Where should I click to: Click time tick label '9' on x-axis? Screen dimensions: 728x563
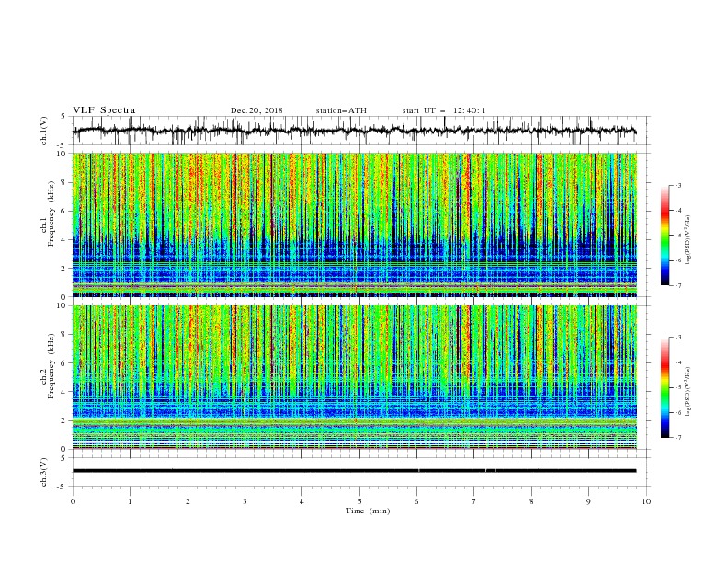(588, 501)
